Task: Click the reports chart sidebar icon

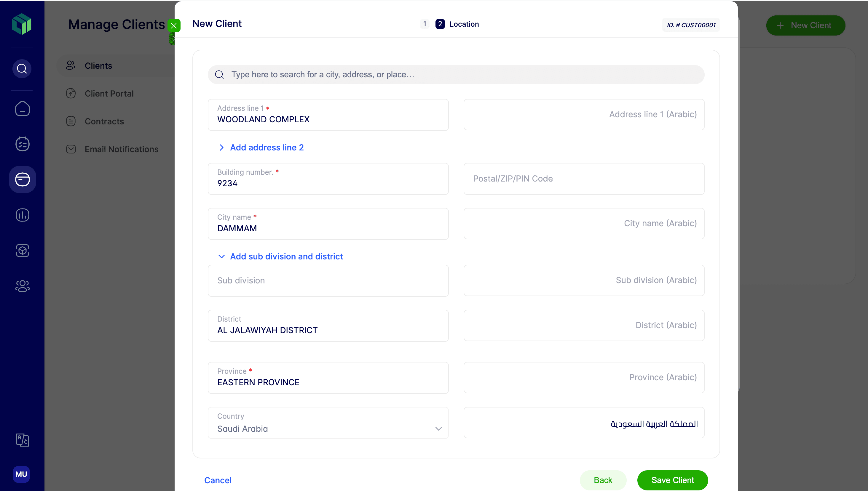Action: (22, 215)
